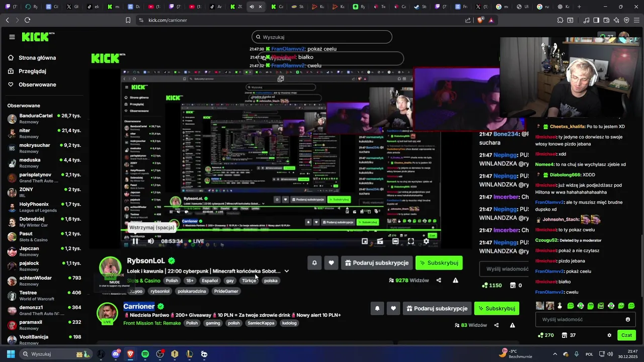Open chat shop icon showing 37

(569, 335)
